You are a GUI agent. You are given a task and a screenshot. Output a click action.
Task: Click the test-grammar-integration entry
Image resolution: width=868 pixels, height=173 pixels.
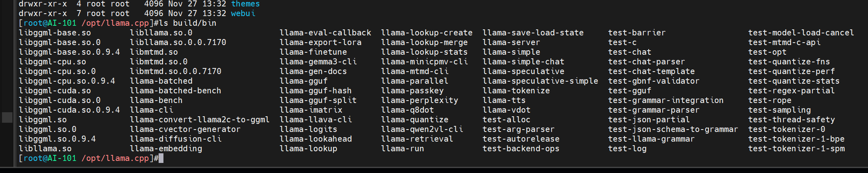click(x=665, y=100)
